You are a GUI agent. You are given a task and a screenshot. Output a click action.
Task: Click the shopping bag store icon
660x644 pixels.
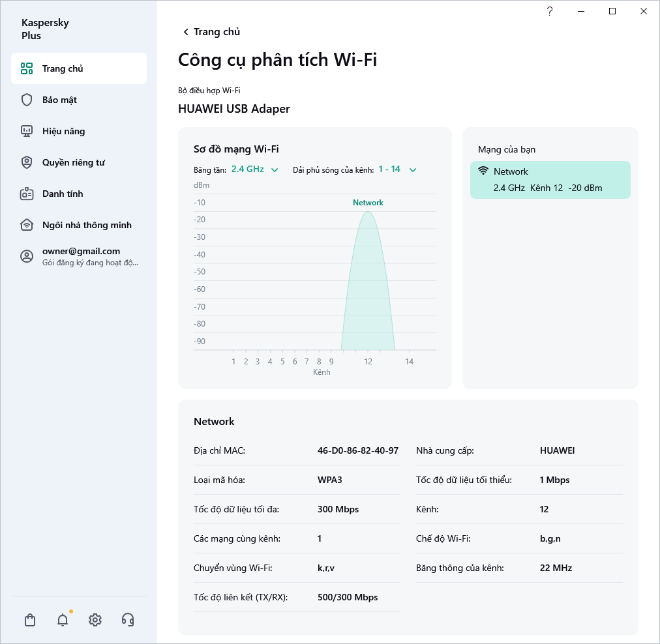[29, 620]
